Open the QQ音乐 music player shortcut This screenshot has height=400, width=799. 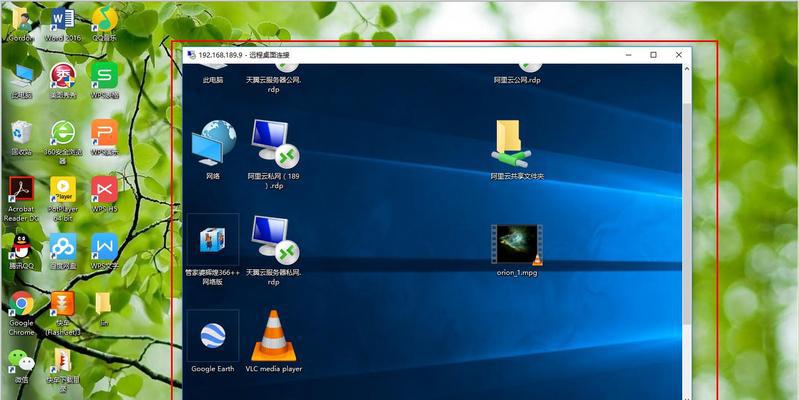coord(104,19)
